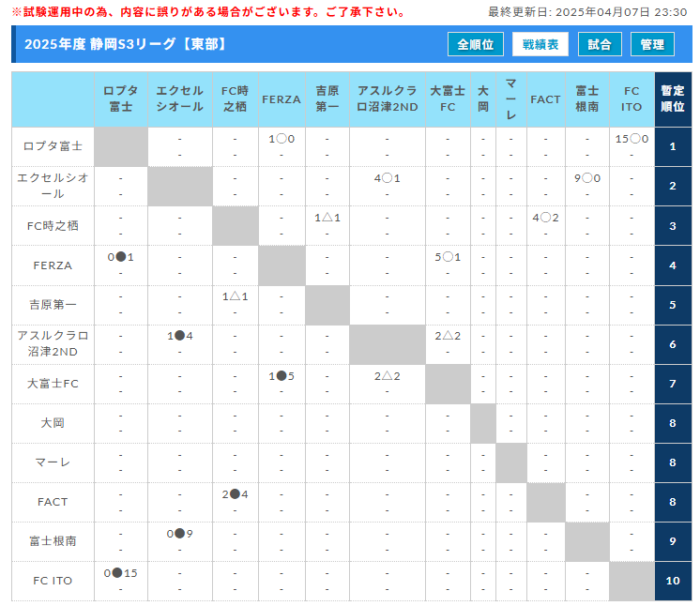Open the 15○0 result against FC ITO

coord(632,139)
